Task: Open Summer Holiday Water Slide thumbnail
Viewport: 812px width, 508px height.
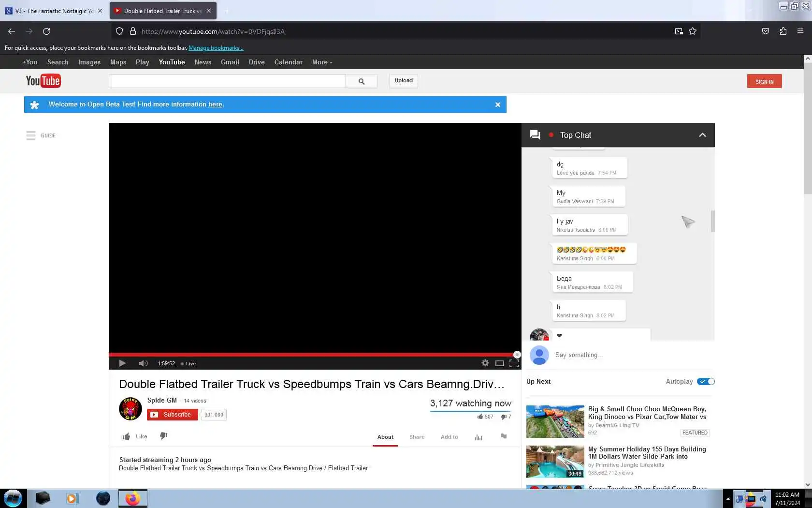Action: point(555,462)
